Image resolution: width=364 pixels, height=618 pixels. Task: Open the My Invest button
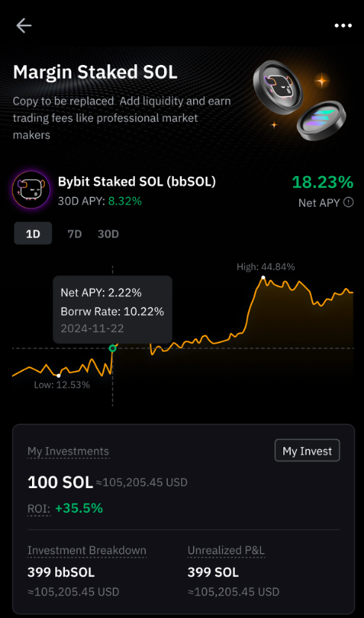[307, 451]
